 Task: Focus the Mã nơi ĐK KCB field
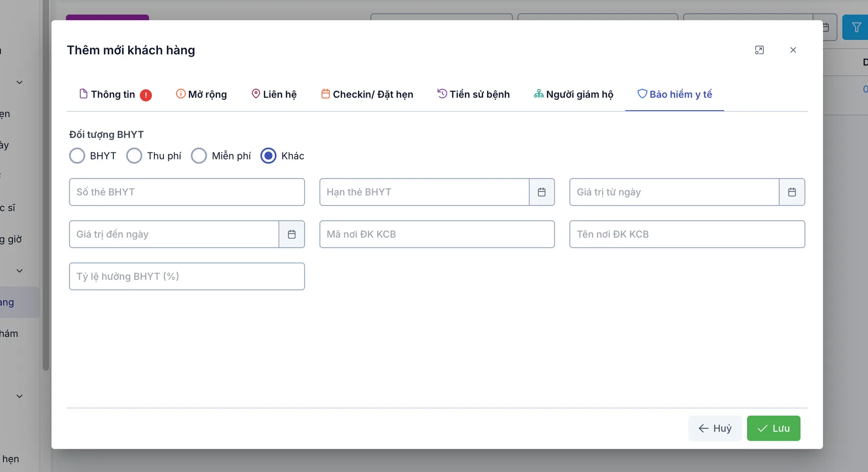click(437, 234)
